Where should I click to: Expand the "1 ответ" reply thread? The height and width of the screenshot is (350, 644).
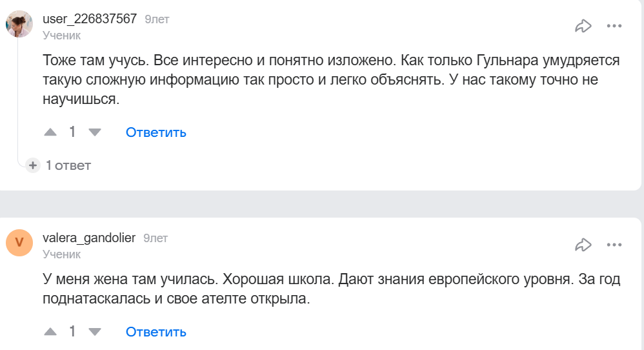(60, 165)
